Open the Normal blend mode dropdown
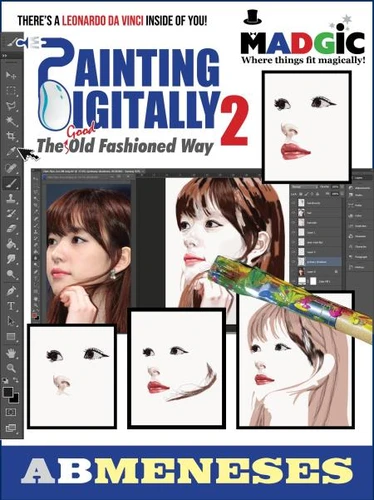Image resolution: width=374 pixels, height=500 pixels. tap(305, 187)
